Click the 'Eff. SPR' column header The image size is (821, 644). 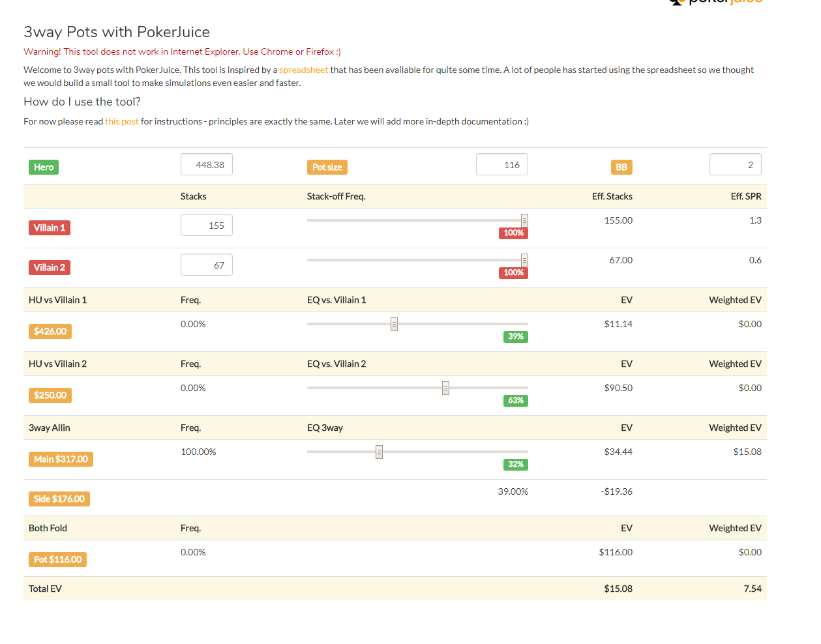point(746,196)
